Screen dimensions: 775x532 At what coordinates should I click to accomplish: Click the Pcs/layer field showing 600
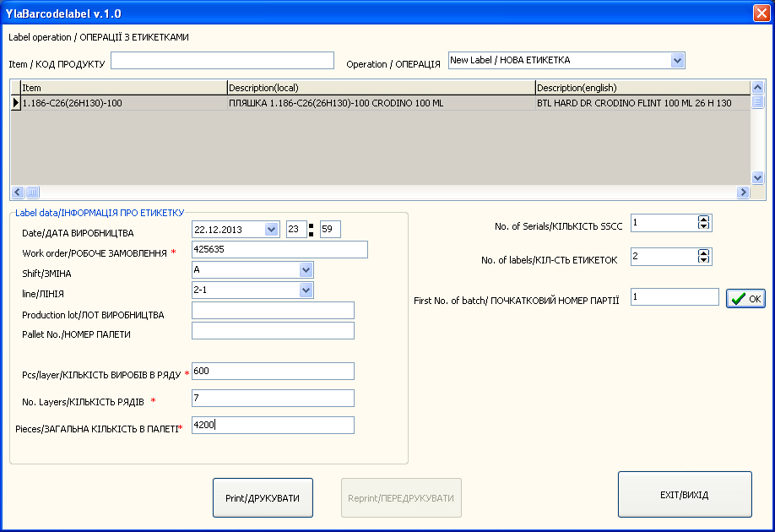tap(273, 372)
